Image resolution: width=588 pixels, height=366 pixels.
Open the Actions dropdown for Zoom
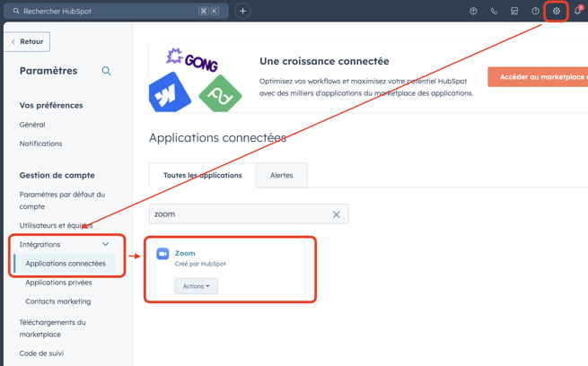[196, 286]
